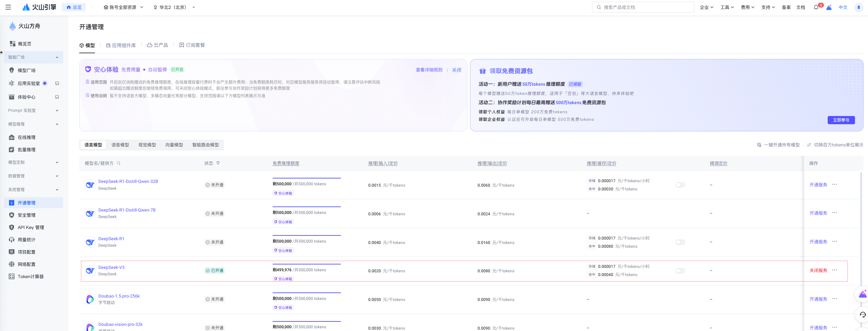
Task: Expand the 数据管理 sidebar section
Action: point(33,176)
